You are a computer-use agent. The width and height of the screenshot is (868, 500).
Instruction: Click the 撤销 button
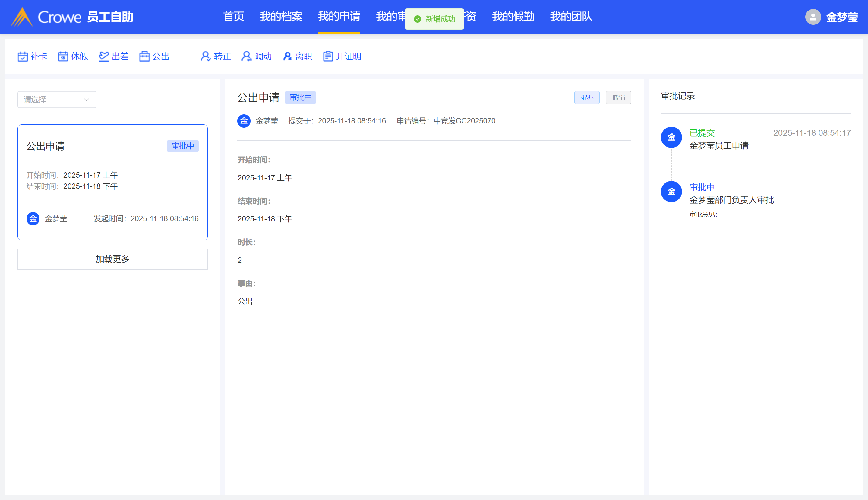pyautogui.click(x=618, y=97)
